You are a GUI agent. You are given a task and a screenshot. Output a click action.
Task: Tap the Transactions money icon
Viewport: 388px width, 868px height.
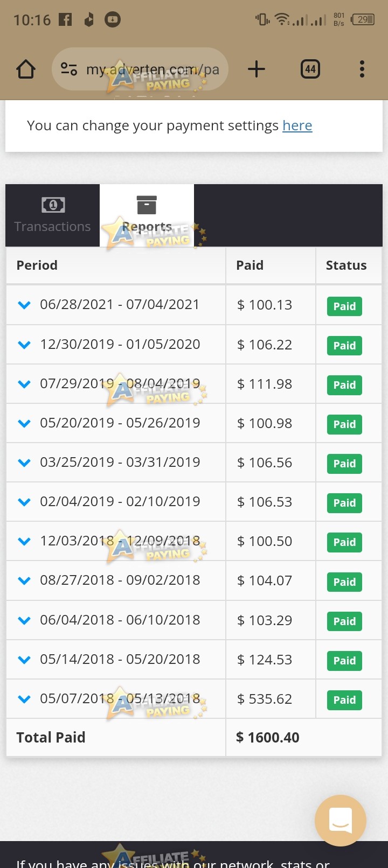(53, 205)
